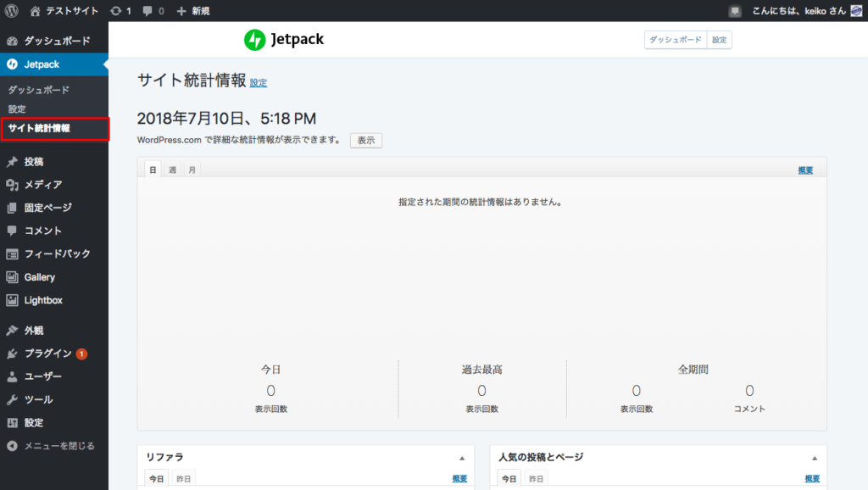Screen dimensions: 868x490
Task: Switch chart to 日 tab
Action: point(153,170)
